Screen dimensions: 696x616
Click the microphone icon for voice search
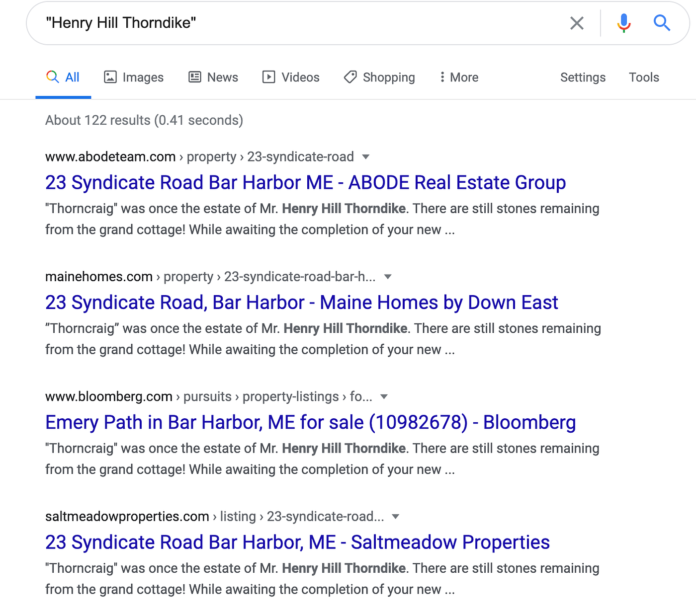click(x=623, y=23)
